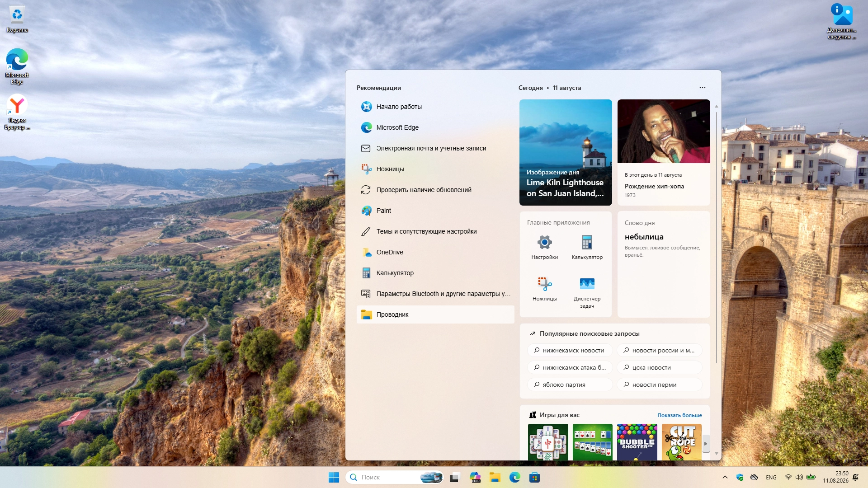Open Microsoft Store on the taskbar

534,477
